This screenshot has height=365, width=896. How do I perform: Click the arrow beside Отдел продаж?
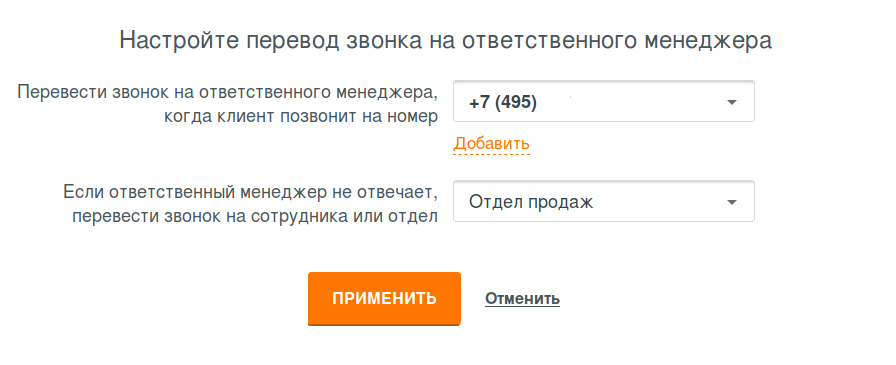pyautogui.click(x=731, y=202)
